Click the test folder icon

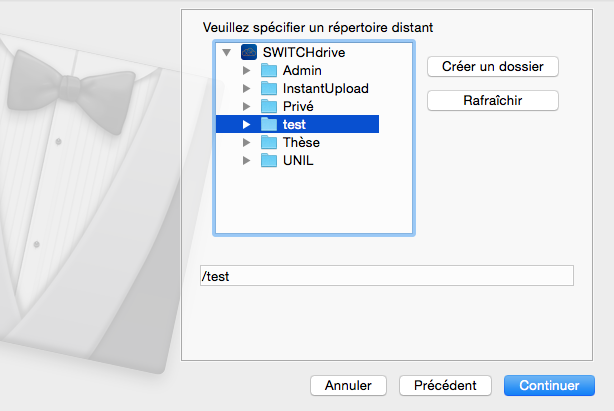(x=268, y=124)
